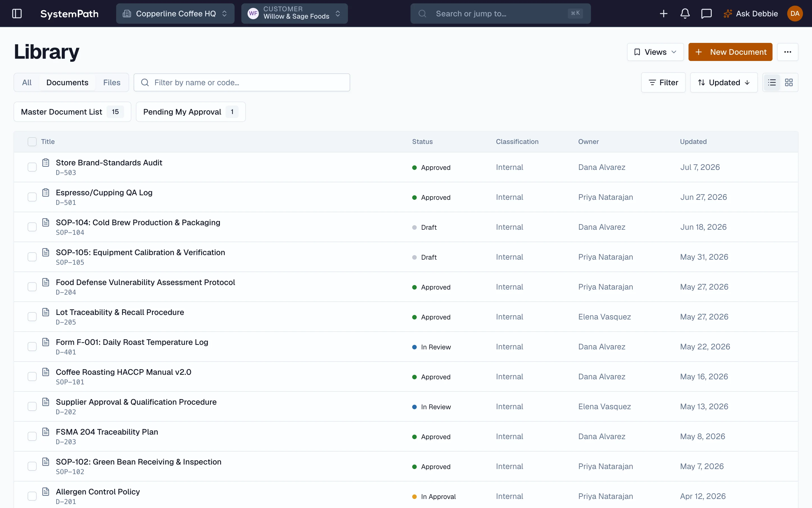Open the Allergen Control Policy document

coord(98,492)
